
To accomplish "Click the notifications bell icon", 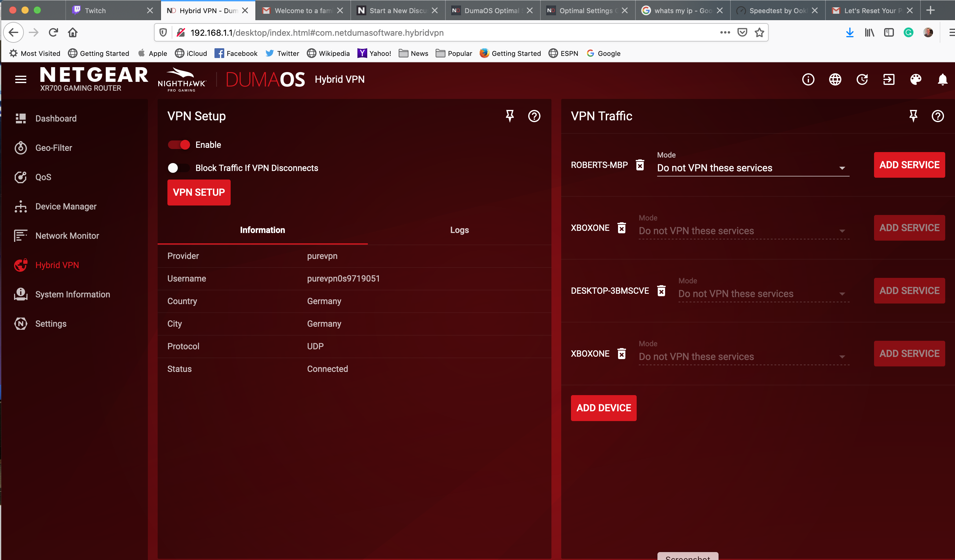I will click(942, 79).
